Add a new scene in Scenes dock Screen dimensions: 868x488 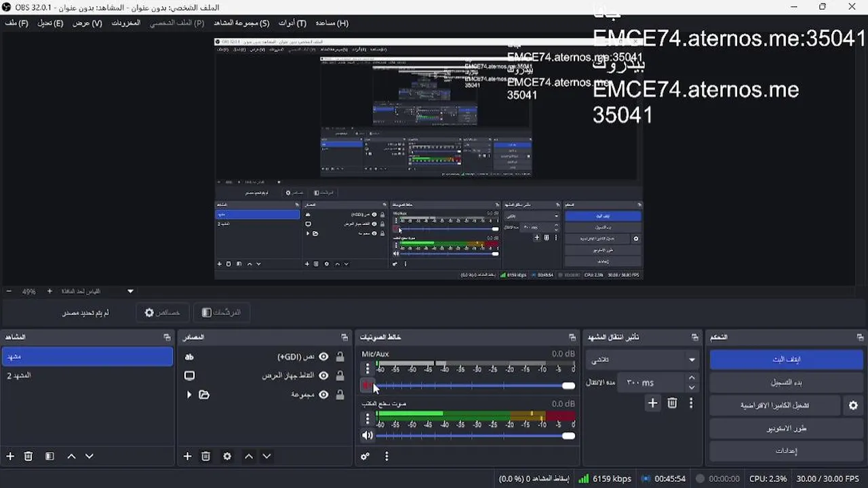10,457
